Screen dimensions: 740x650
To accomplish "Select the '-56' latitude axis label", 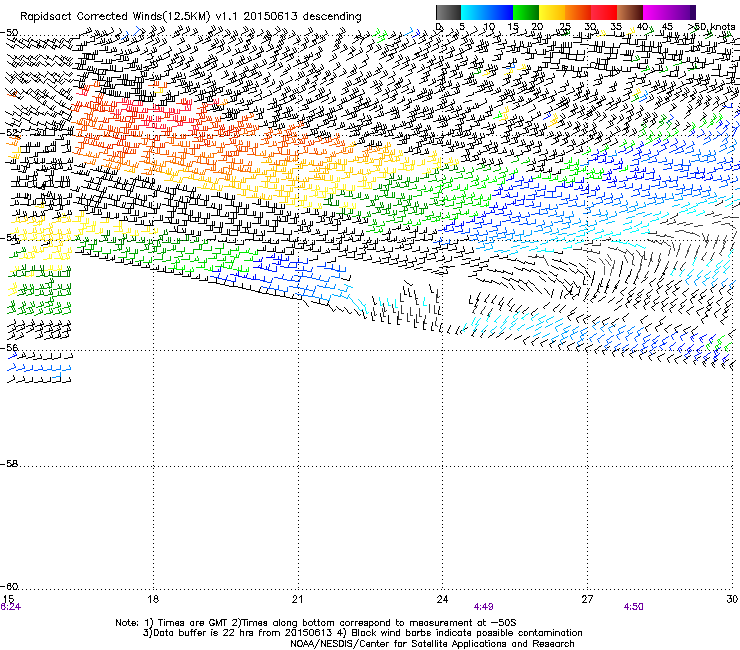I will tap(9, 347).
